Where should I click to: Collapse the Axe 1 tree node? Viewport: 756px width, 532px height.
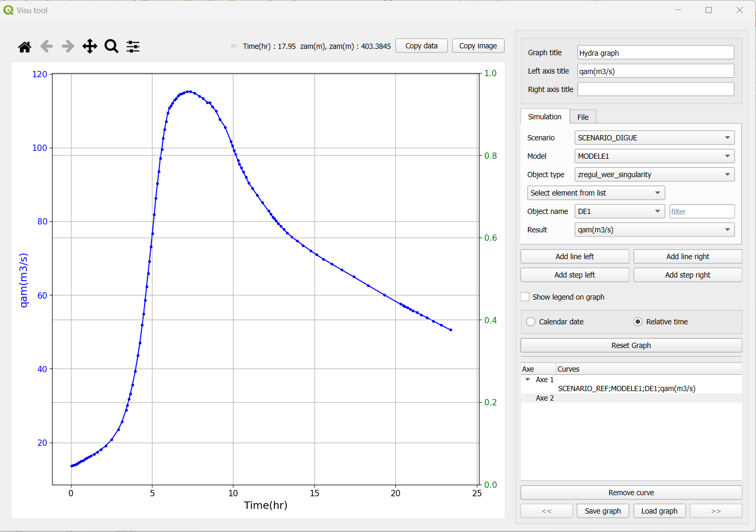[528, 380]
